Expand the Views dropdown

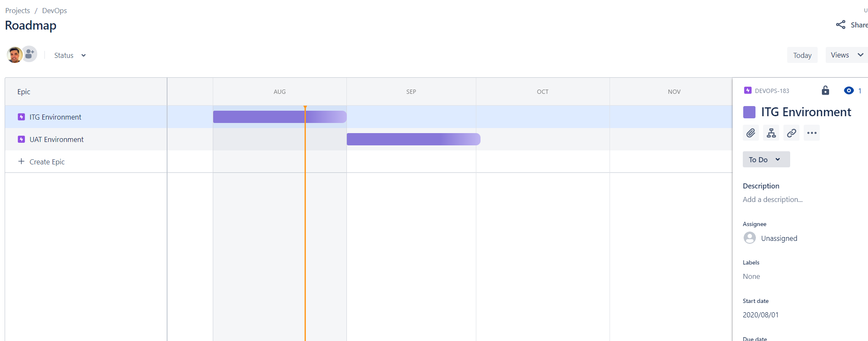coord(847,55)
